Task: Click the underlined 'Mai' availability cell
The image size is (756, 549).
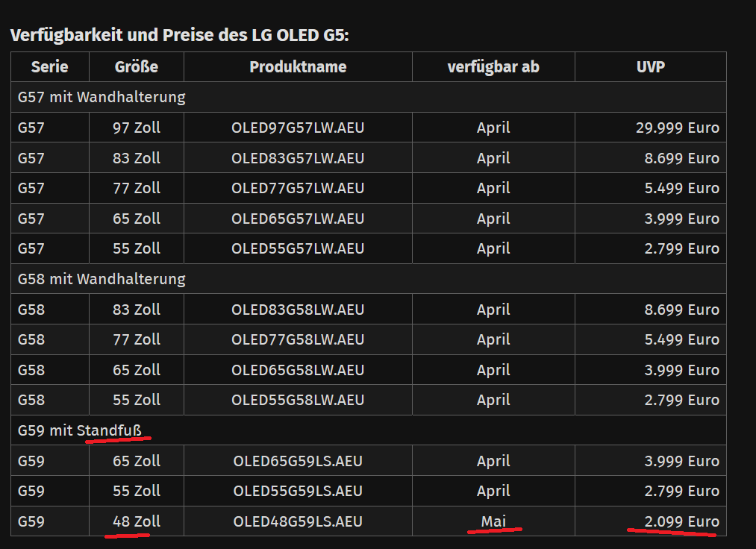Action: (x=493, y=521)
